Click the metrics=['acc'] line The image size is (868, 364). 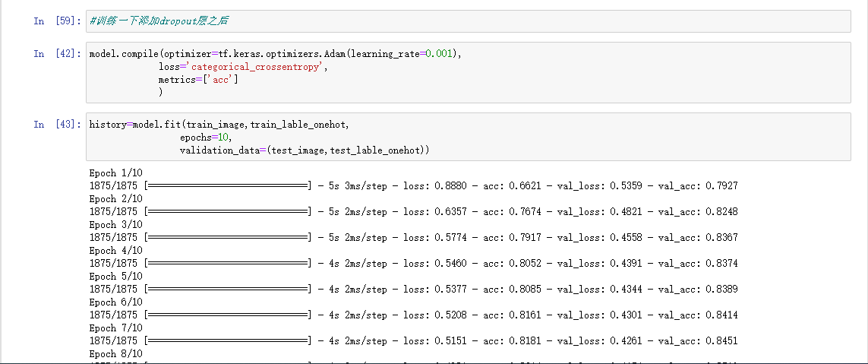(197, 79)
